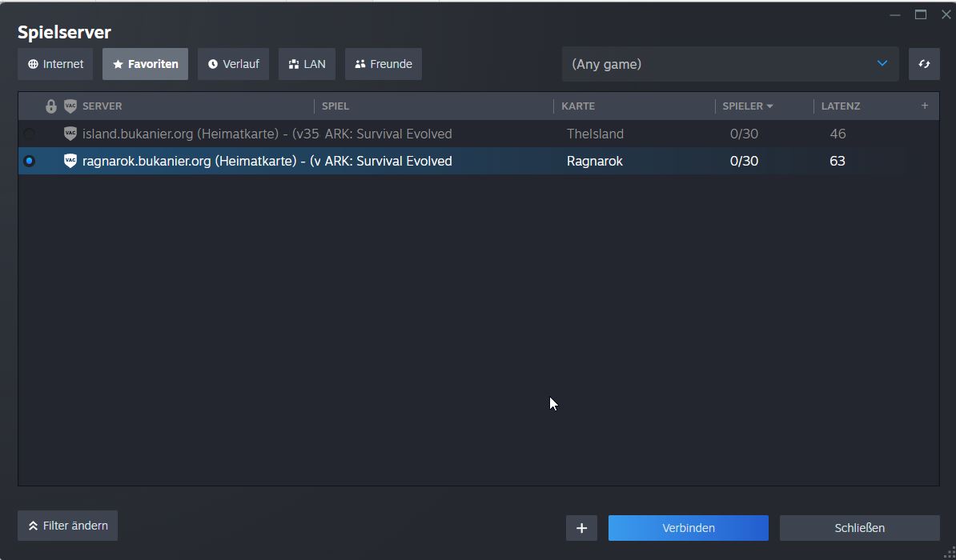Click the refresh server list icon
This screenshot has width=956, height=560.
(x=924, y=64)
